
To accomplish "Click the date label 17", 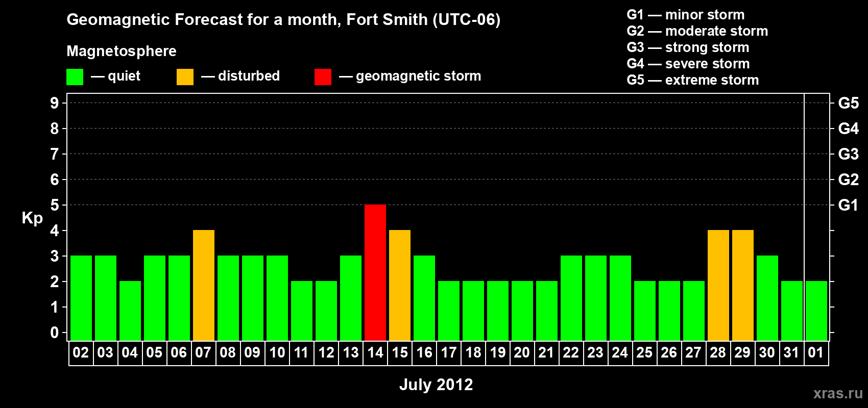I will 449,352.
